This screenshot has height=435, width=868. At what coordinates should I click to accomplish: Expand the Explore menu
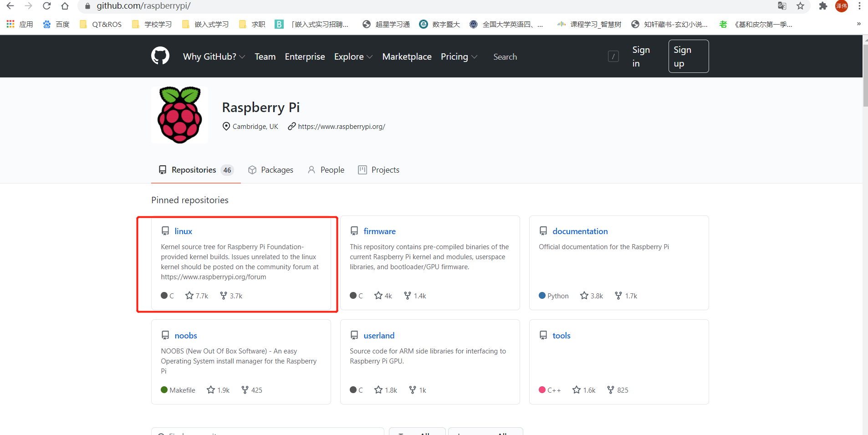(353, 56)
